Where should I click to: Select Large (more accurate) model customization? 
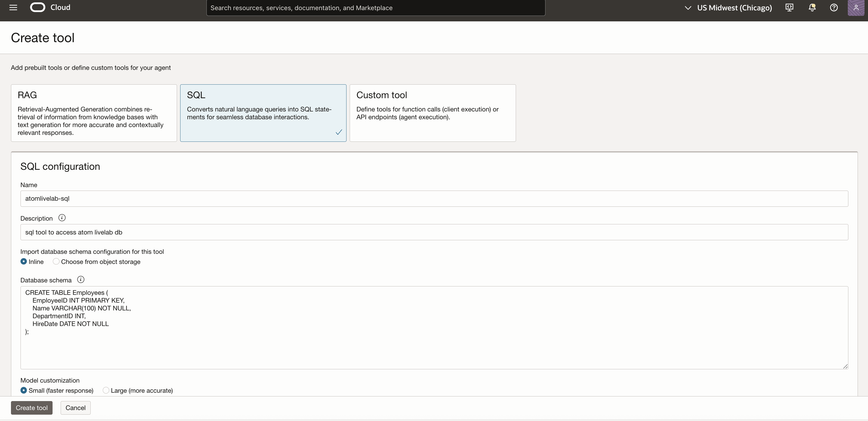pos(106,390)
